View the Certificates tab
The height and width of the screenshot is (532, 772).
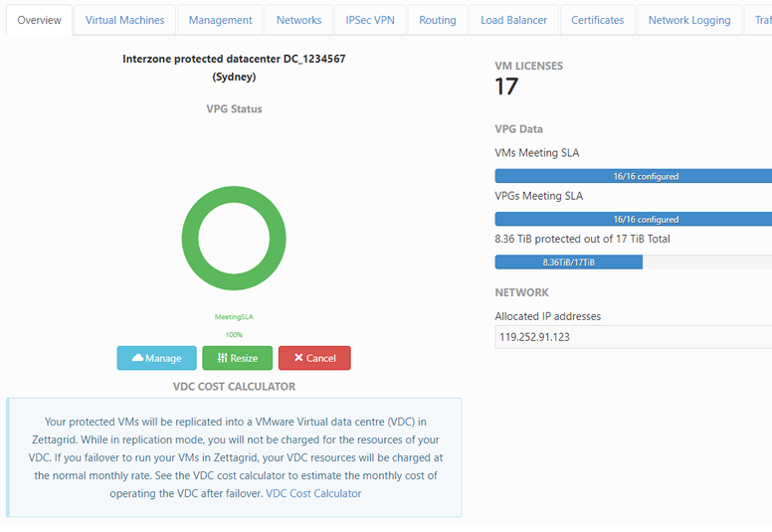click(597, 20)
